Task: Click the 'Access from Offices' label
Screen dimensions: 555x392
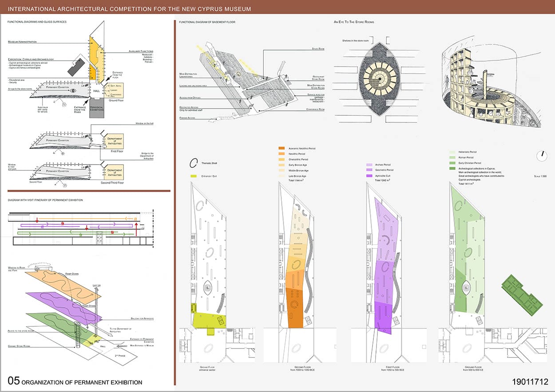Action: point(191,97)
